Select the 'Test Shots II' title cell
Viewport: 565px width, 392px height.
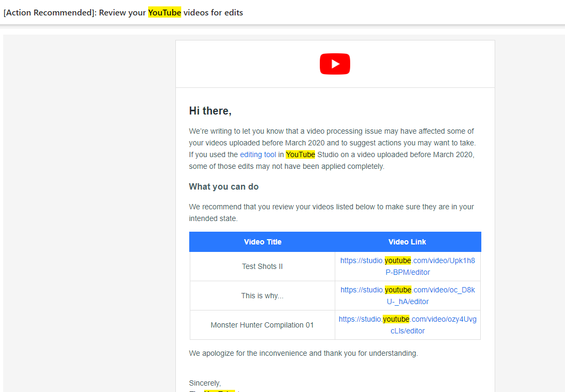(x=262, y=266)
